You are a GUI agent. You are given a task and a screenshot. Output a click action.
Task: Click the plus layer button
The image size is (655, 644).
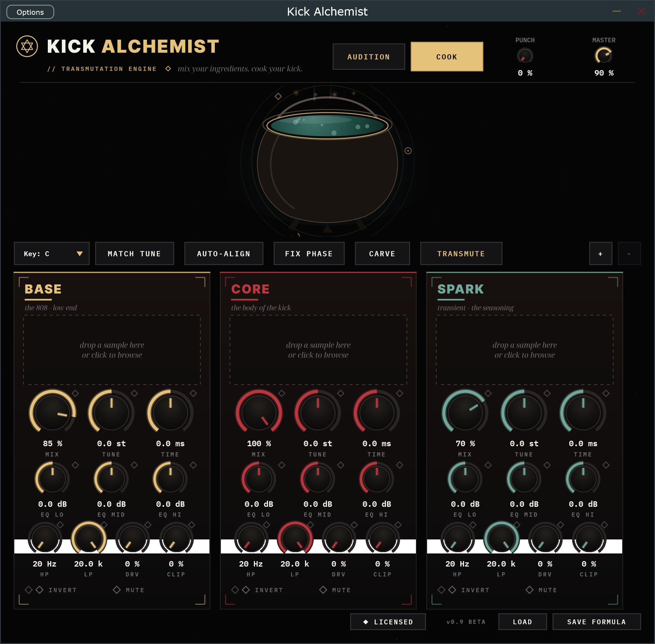click(x=600, y=254)
